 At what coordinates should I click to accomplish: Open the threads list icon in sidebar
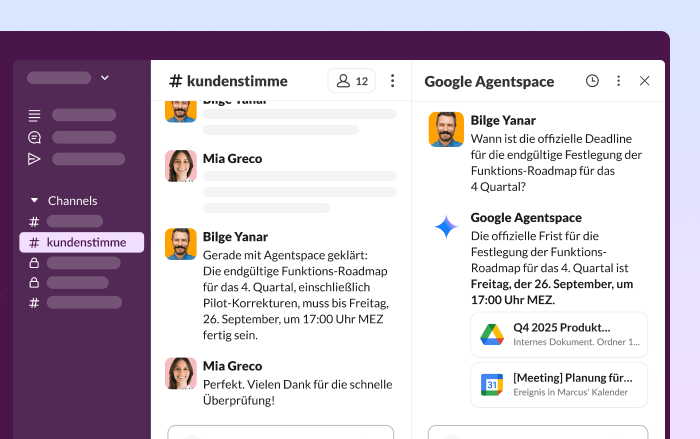[x=35, y=115]
